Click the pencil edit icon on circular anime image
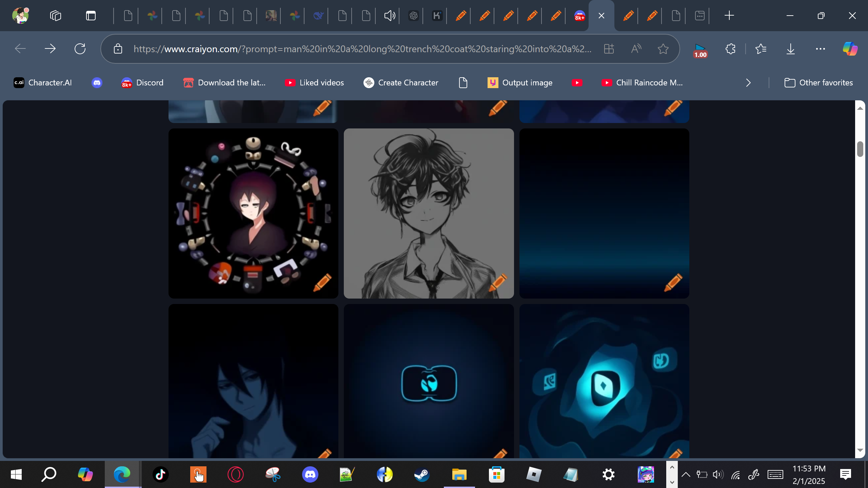868x488 pixels. coord(322,282)
